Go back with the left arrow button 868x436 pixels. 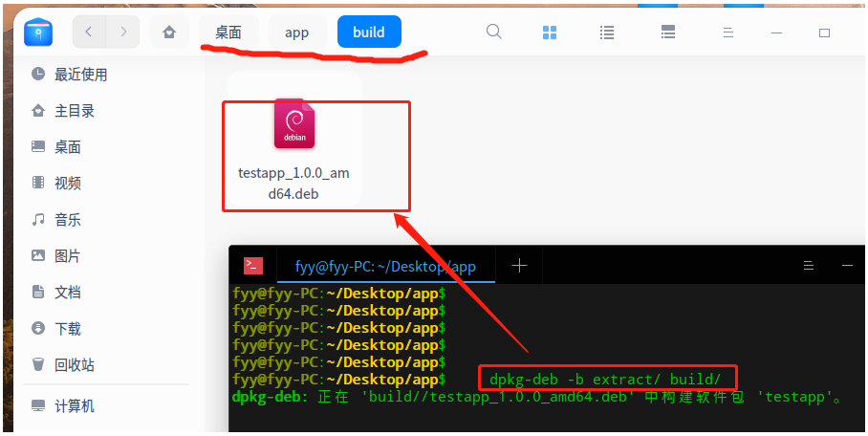pyautogui.click(x=89, y=33)
